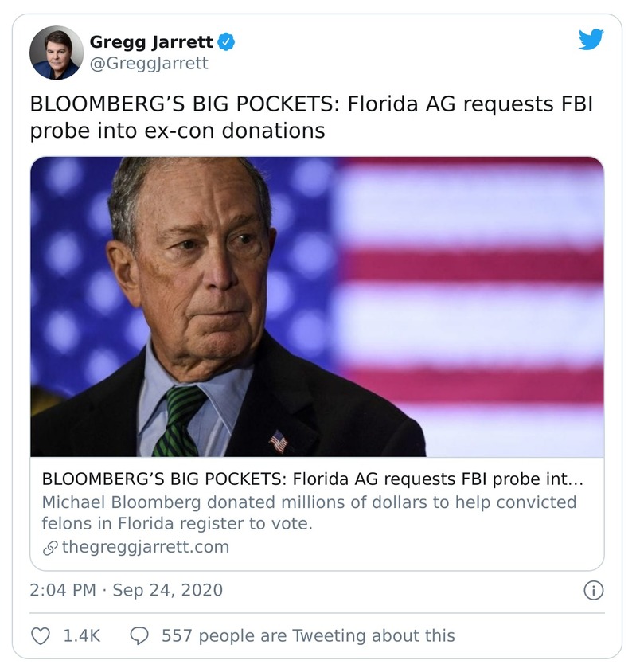Viewport: 636px width, 672px height.
Task: Open the tweet info circle icon
Action: point(594,591)
